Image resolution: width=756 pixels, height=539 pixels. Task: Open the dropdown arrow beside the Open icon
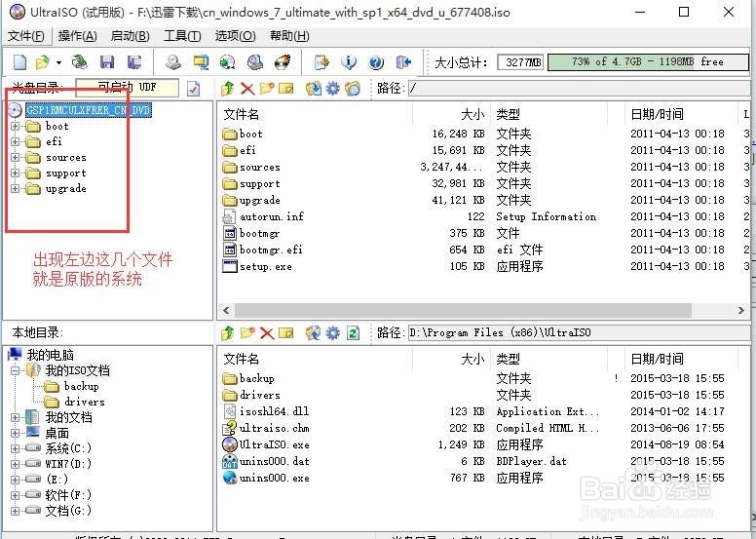(58, 62)
